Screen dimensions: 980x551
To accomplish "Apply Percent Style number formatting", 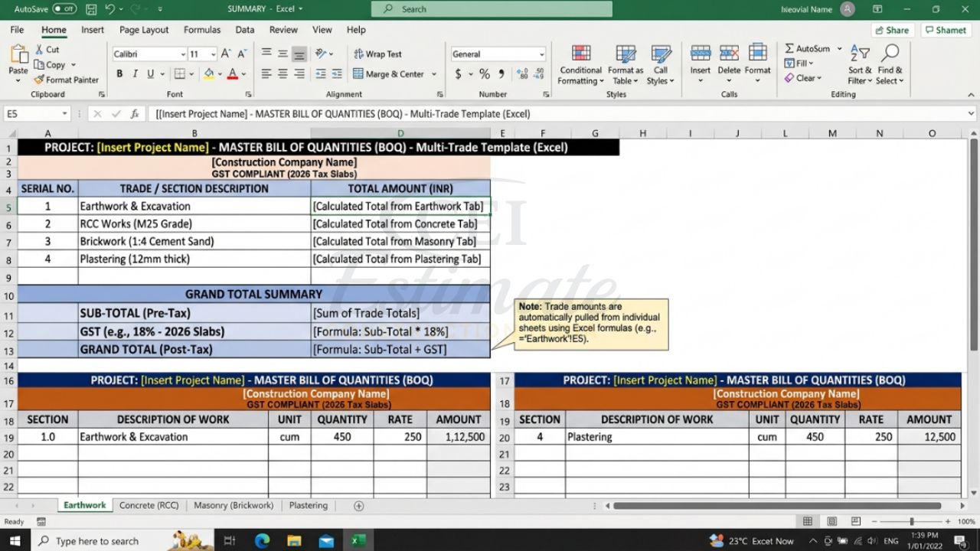I will [x=485, y=74].
